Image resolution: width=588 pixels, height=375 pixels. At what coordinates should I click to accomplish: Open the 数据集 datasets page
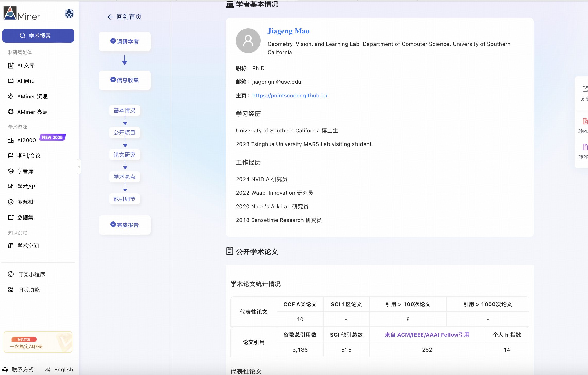coord(25,217)
